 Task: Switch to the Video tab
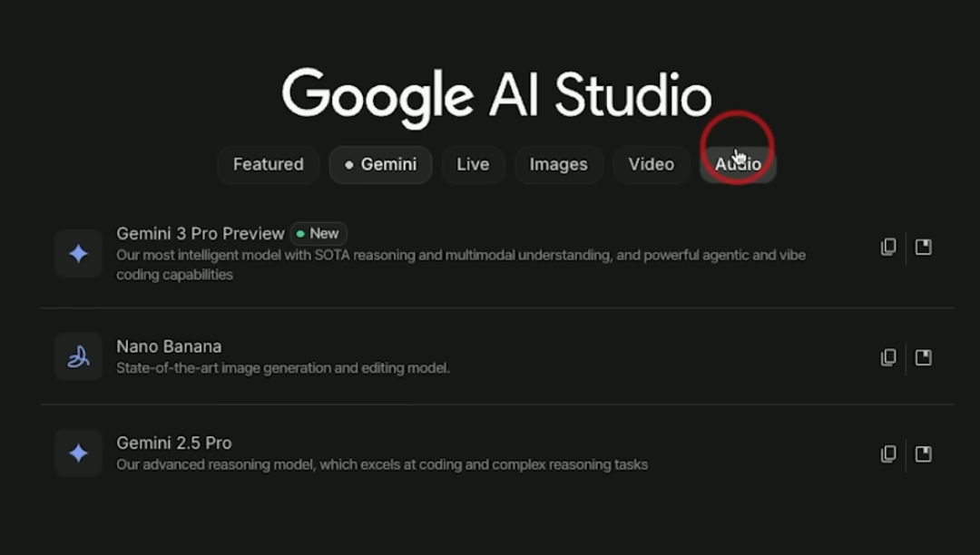point(651,165)
